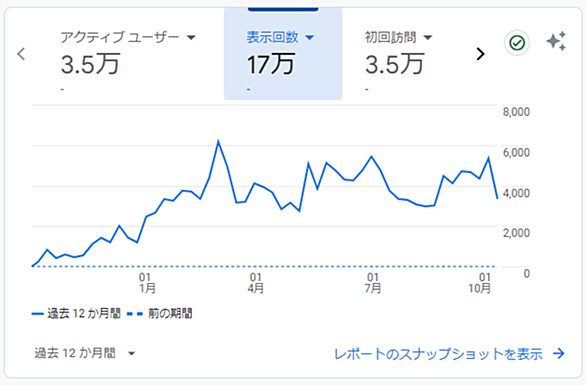Click the 01 1月 axis label

pos(146,283)
